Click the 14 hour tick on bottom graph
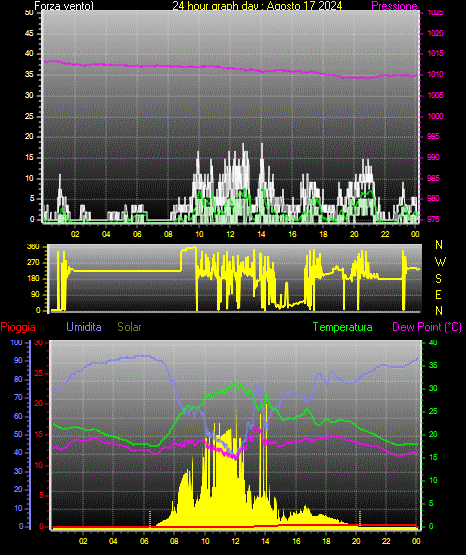Viewport: 466px width, 555px height. coord(265,541)
